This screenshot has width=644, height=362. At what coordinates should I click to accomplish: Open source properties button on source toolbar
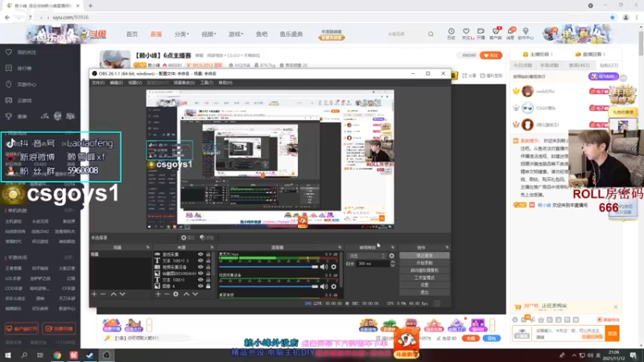188,237
